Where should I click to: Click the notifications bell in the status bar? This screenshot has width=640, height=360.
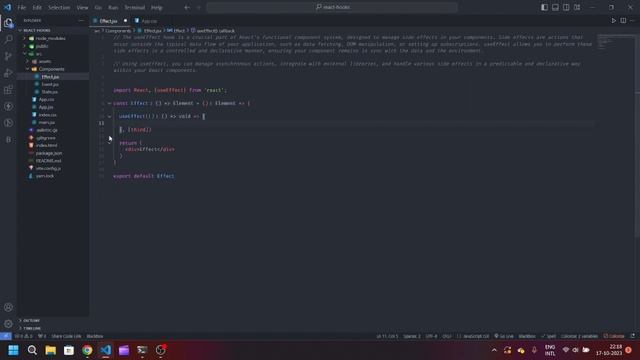(633, 336)
